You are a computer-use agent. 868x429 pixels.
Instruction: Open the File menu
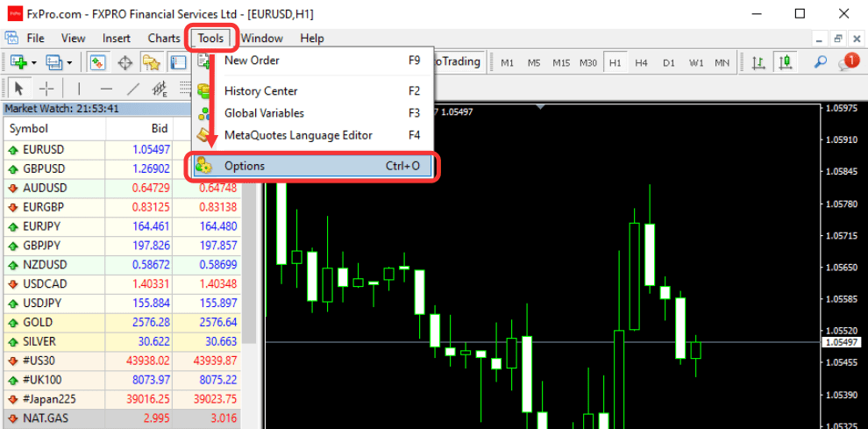(35, 39)
